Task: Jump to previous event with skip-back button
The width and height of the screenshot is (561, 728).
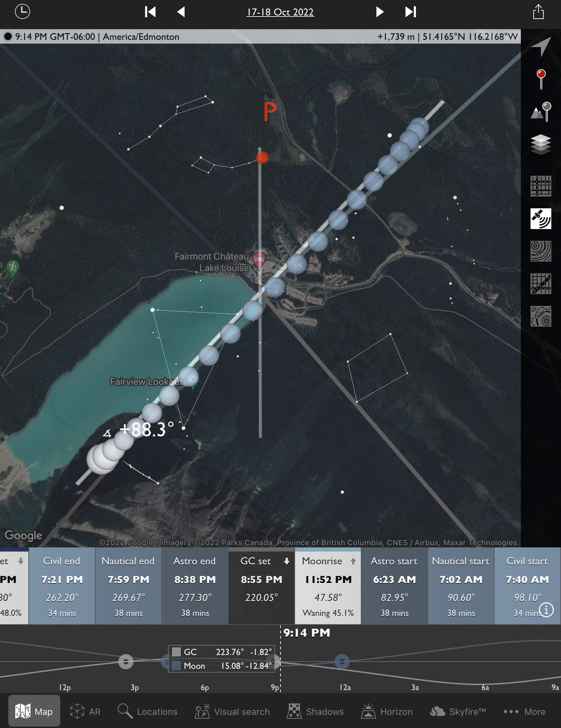Action: point(150,12)
